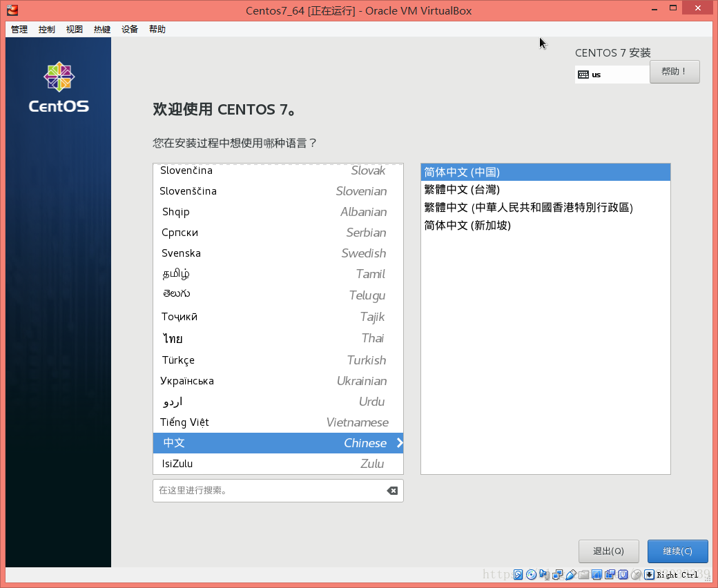Open the 设备 menu
718x588 pixels.
point(130,29)
